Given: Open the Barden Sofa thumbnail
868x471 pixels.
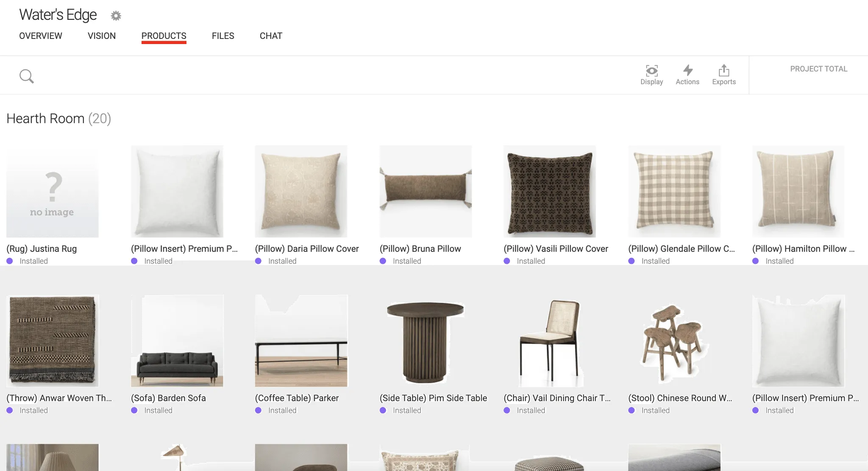Looking at the screenshot, I should pos(177,341).
